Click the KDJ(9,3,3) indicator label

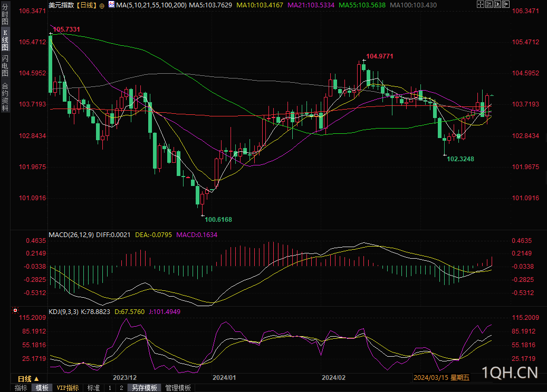click(x=63, y=312)
